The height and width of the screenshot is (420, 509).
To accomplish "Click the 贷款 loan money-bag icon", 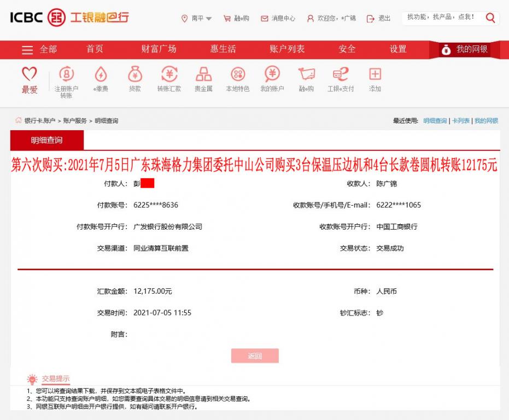I will [134, 78].
